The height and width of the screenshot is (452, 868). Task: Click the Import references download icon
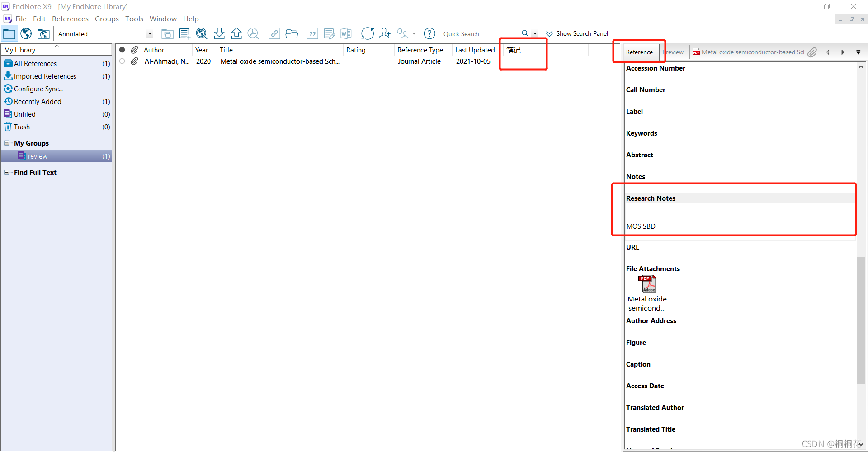tap(219, 33)
